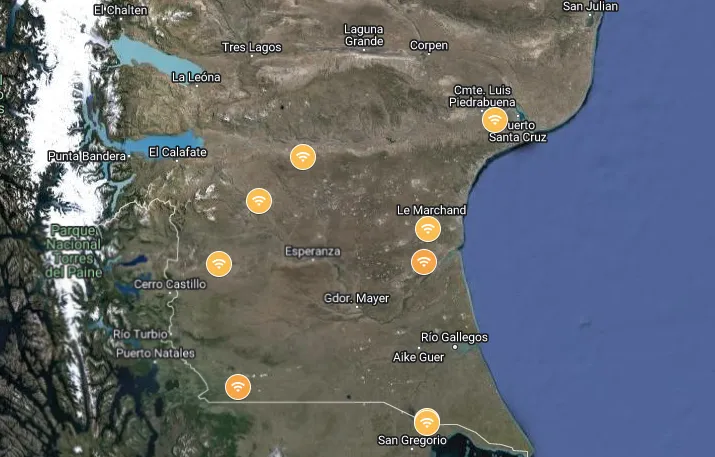Select the San Julian label

(x=590, y=7)
